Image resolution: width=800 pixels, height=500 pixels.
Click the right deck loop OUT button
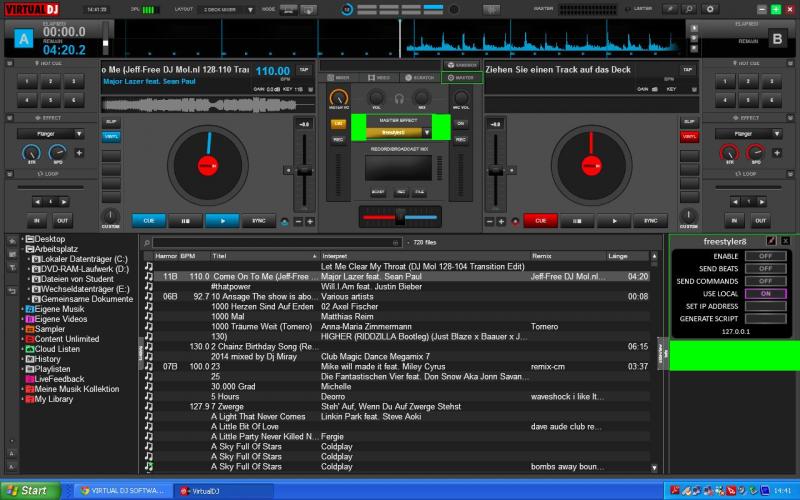[x=761, y=220]
